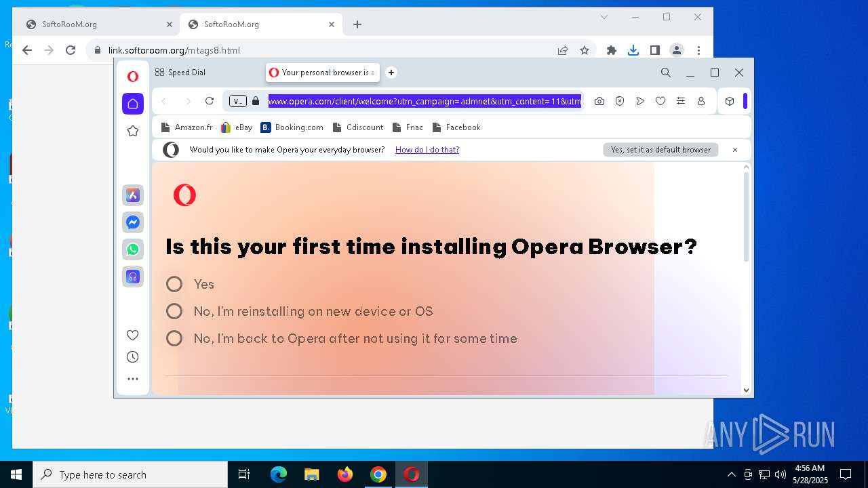868x488 pixels.
Task: Open ad blocker shield icon in Opera
Action: pos(620,101)
